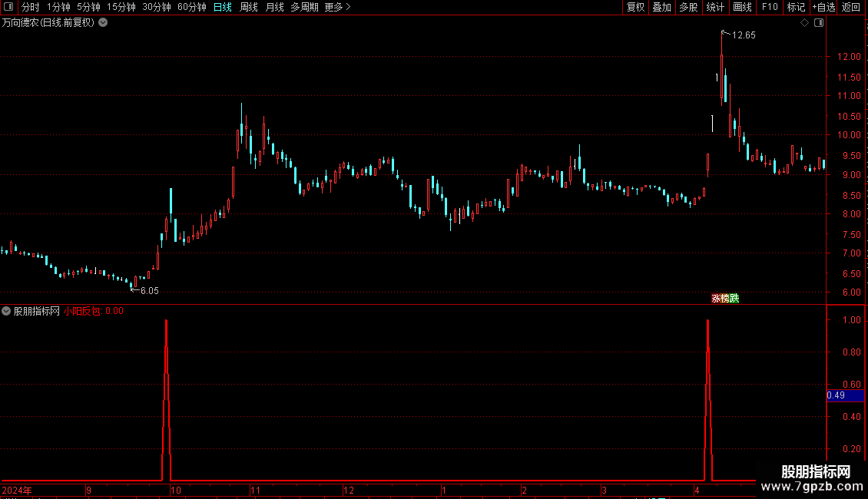
Task: Open 多周期 multi-period view
Action: tap(304, 7)
